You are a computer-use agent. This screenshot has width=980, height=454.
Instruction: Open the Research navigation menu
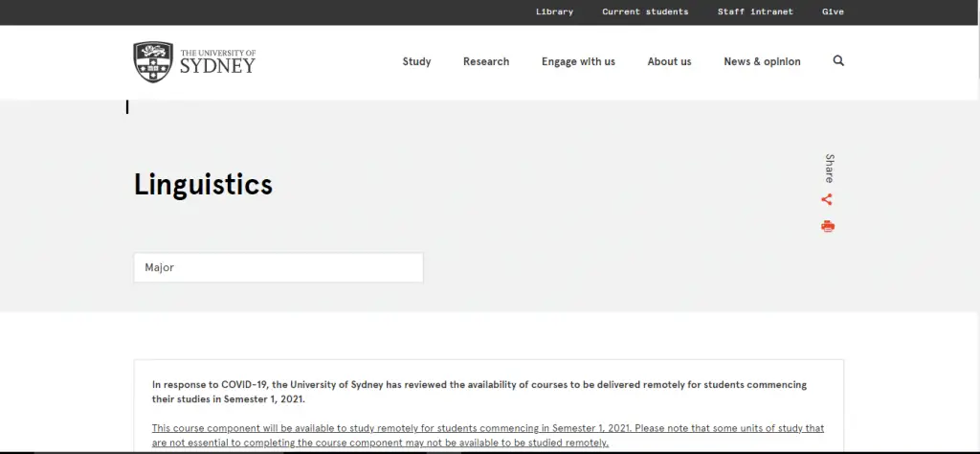tap(486, 61)
